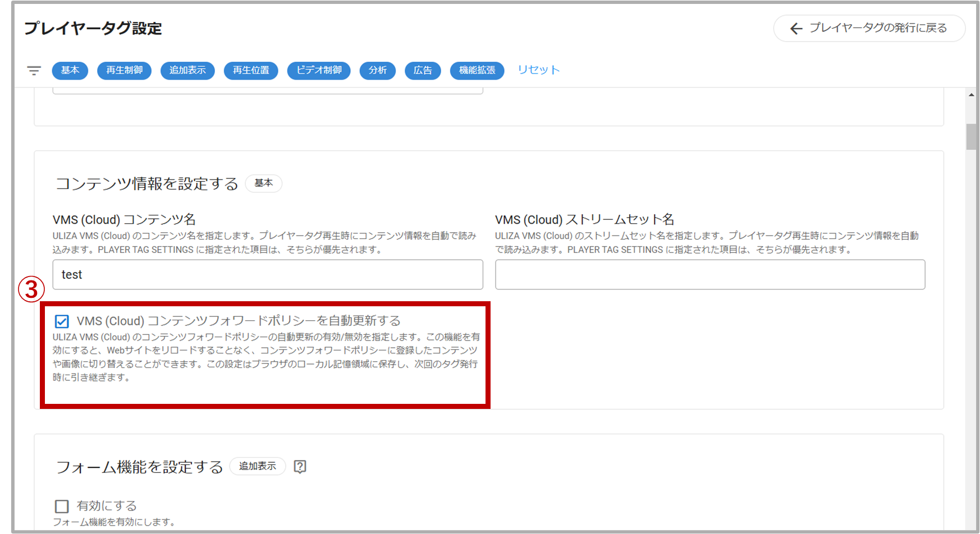
Task: Go back via プレイヤータグの発行に戻る button
Action: click(x=869, y=28)
